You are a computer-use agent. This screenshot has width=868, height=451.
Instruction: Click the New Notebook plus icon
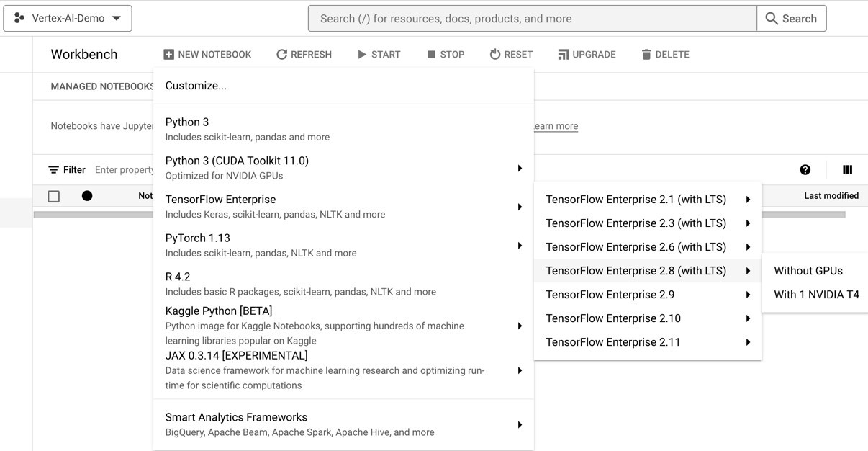click(168, 55)
